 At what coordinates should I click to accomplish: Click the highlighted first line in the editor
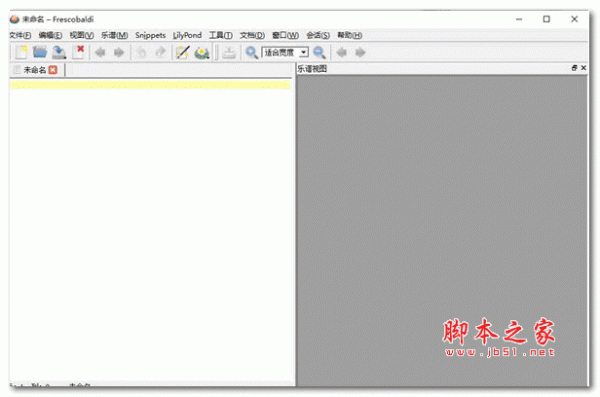coord(150,85)
